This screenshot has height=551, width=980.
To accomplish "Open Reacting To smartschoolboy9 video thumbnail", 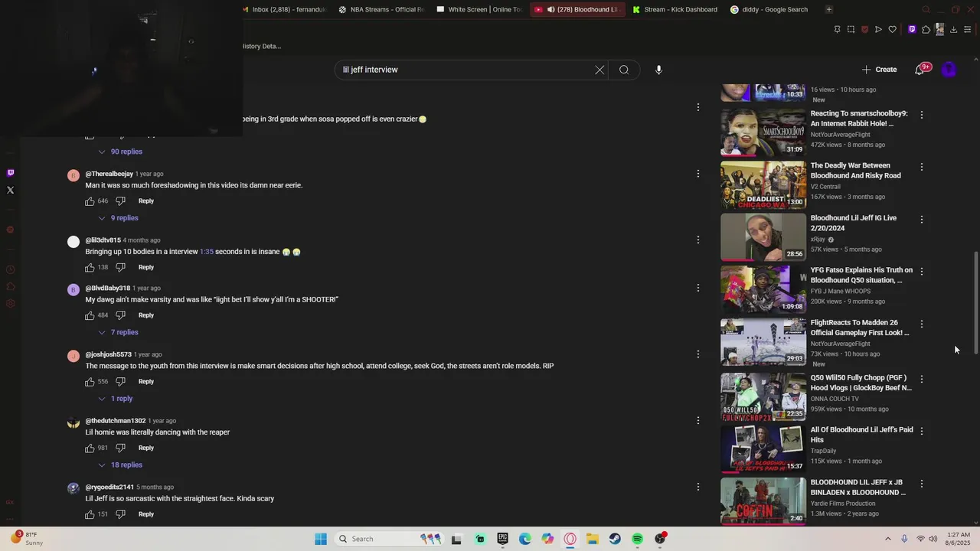I will tap(763, 132).
